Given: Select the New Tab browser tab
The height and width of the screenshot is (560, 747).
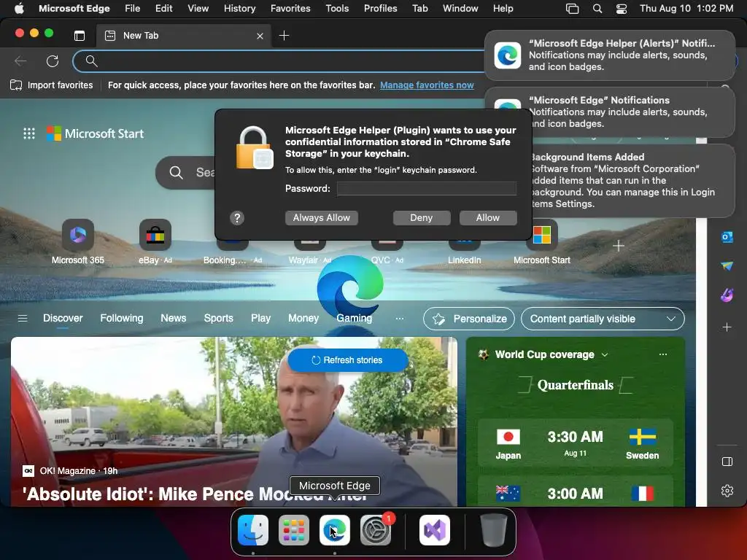Looking at the screenshot, I should [x=183, y=36].
